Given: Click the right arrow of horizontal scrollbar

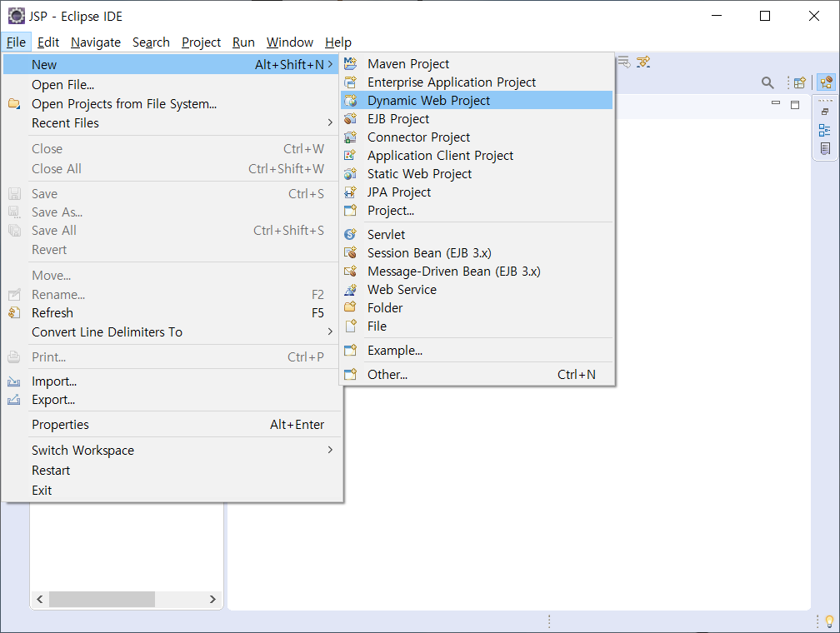Looking at the screenshot, I should pos(212,599).
